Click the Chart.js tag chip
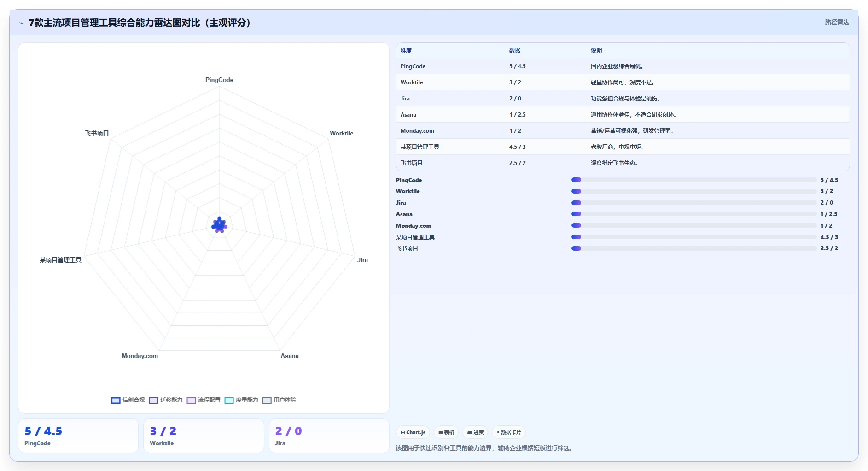This screenshot has width=868, height=471. click(x=413, y=432)
